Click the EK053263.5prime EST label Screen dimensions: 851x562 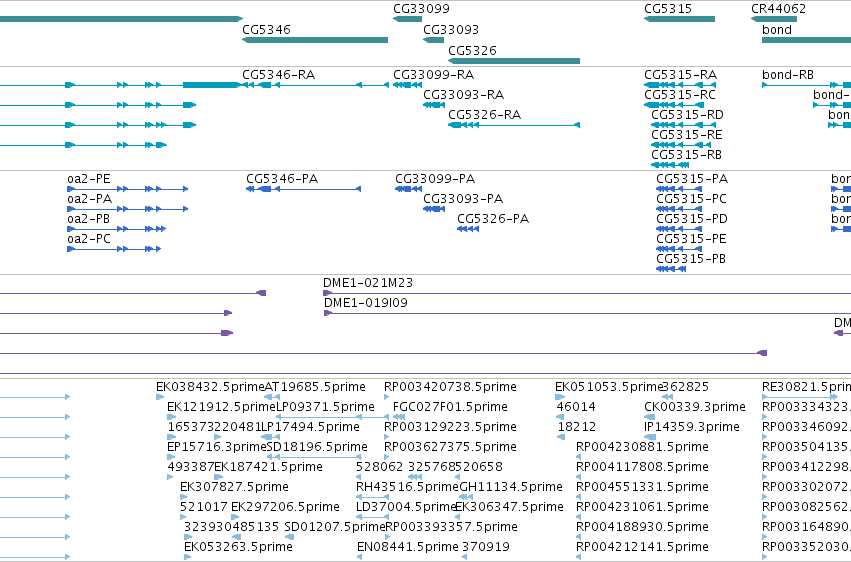238,547
